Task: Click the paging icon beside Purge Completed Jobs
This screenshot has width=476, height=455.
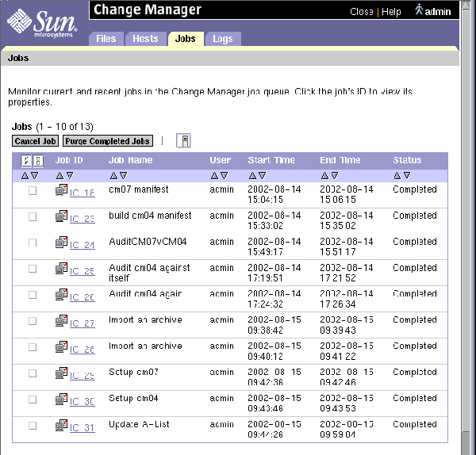Action: 183,141
